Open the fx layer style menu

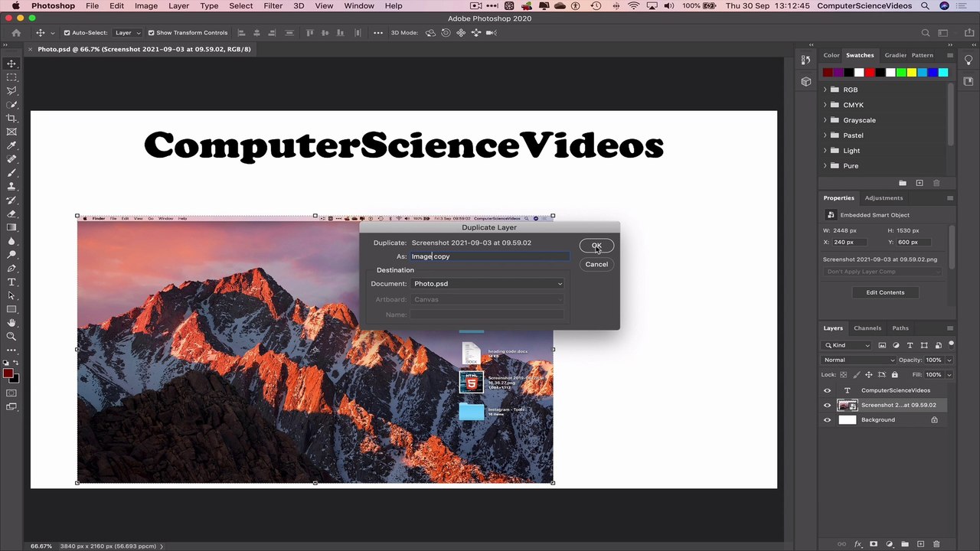tap(858, 544)
